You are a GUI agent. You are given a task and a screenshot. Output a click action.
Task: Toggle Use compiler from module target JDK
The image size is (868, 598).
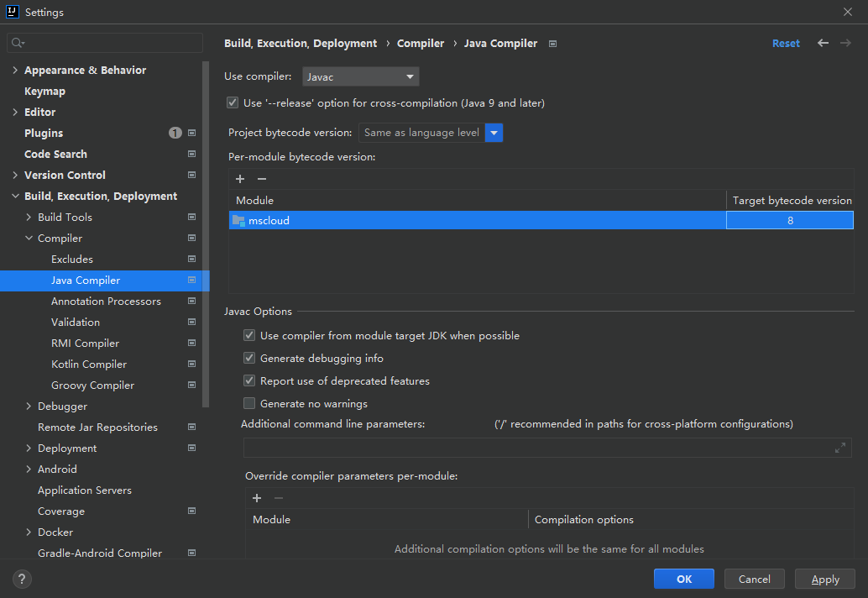[249, 336]
